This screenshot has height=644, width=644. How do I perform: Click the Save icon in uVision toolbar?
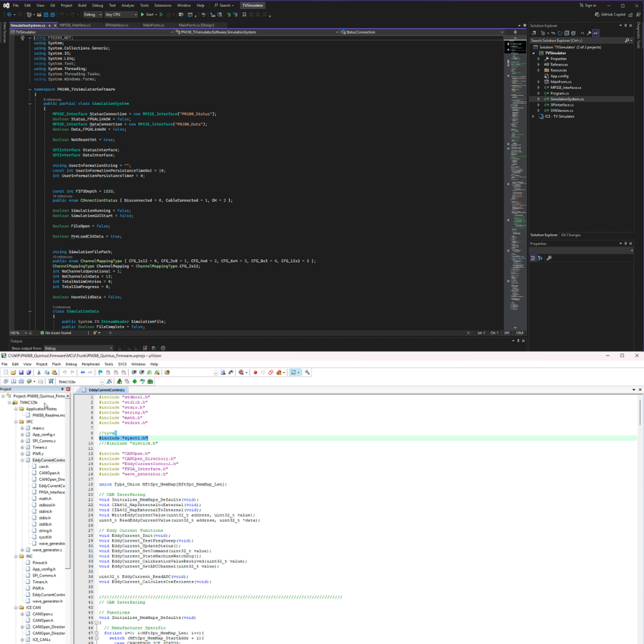click(x=21, y=372)
